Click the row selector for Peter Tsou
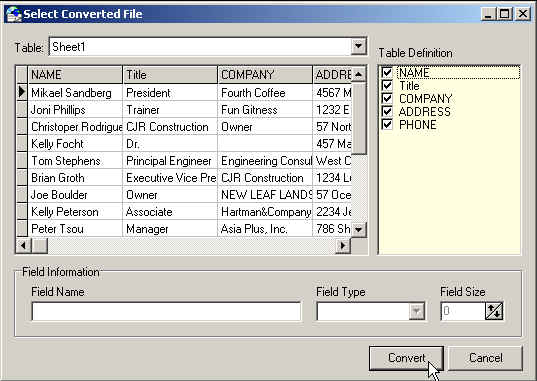Screen dimensions: 537x381 pos(22,229)
